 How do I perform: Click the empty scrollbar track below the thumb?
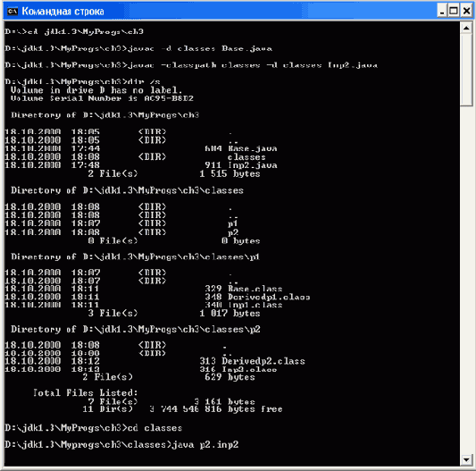coord(466,280)
